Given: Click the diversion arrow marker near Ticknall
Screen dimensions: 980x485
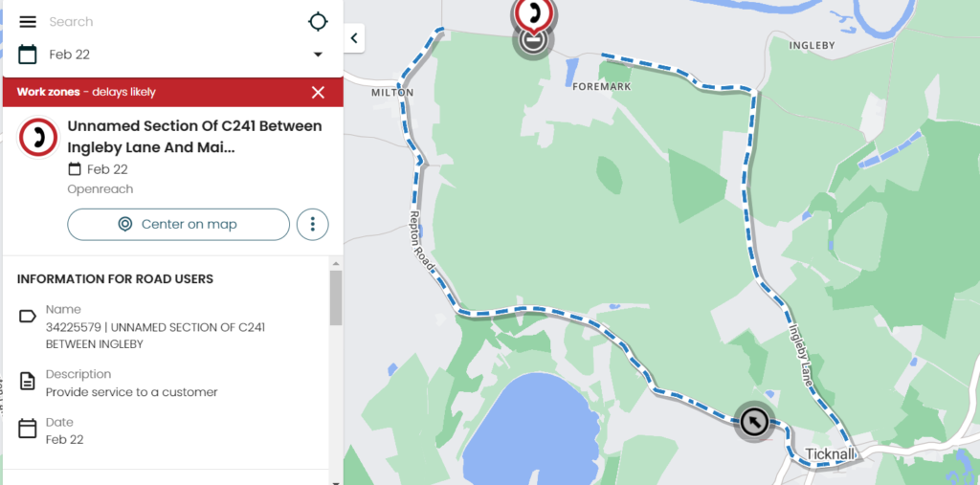Looking at the screenshot, I should [754, 423].
